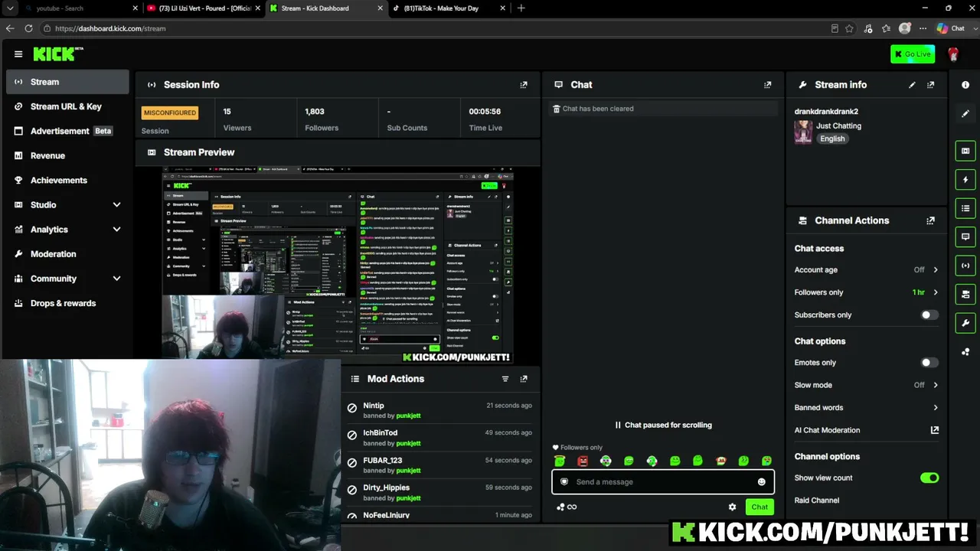The width and height of the screenshot is (980, 551).
Task: Select the Dirty_Hippies ban entry
Action: (x=440, y=493)
